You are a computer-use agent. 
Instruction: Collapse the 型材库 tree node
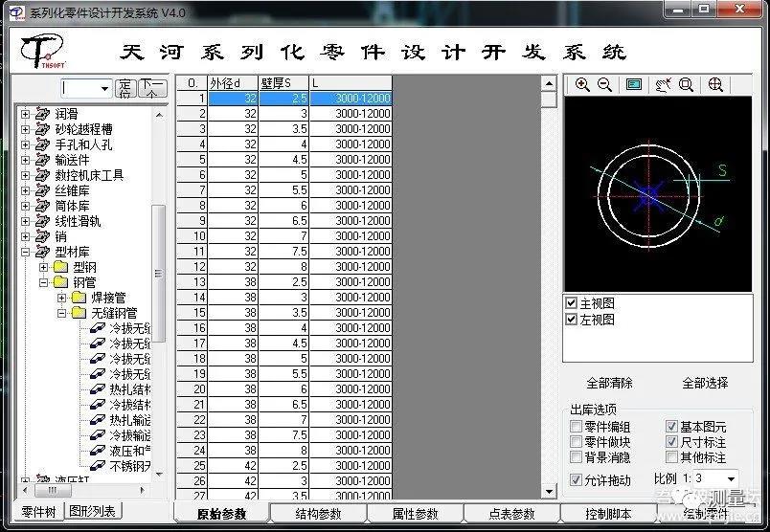click(25, 252)
